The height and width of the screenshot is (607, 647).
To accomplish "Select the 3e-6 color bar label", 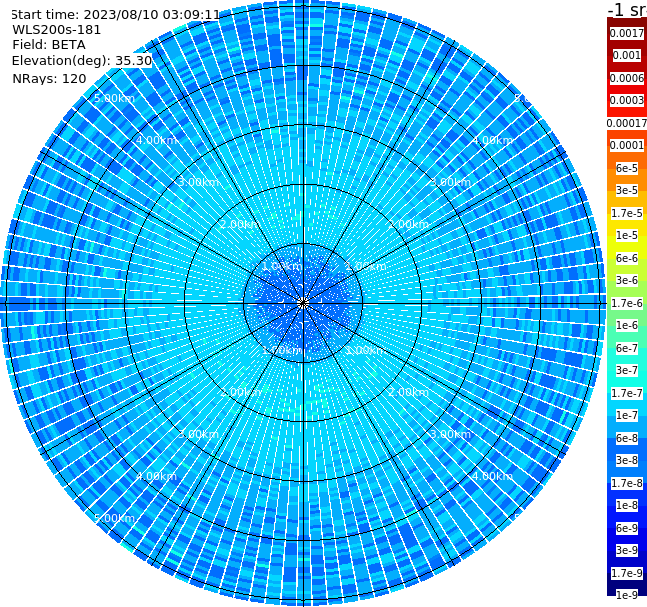I will pos(627,280).
